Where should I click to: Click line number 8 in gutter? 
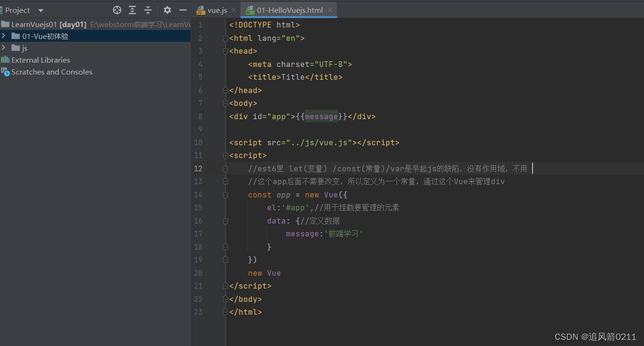(200, 116)
